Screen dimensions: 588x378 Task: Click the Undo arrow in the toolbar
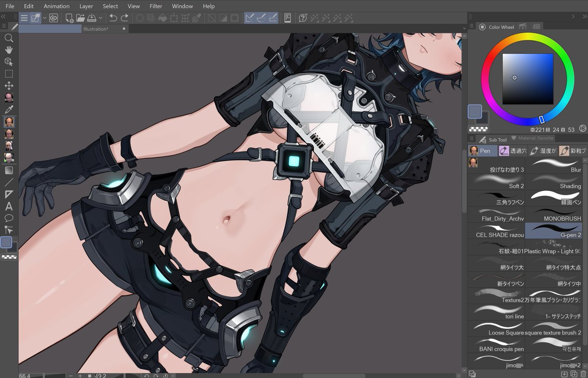tap(113, 18)
